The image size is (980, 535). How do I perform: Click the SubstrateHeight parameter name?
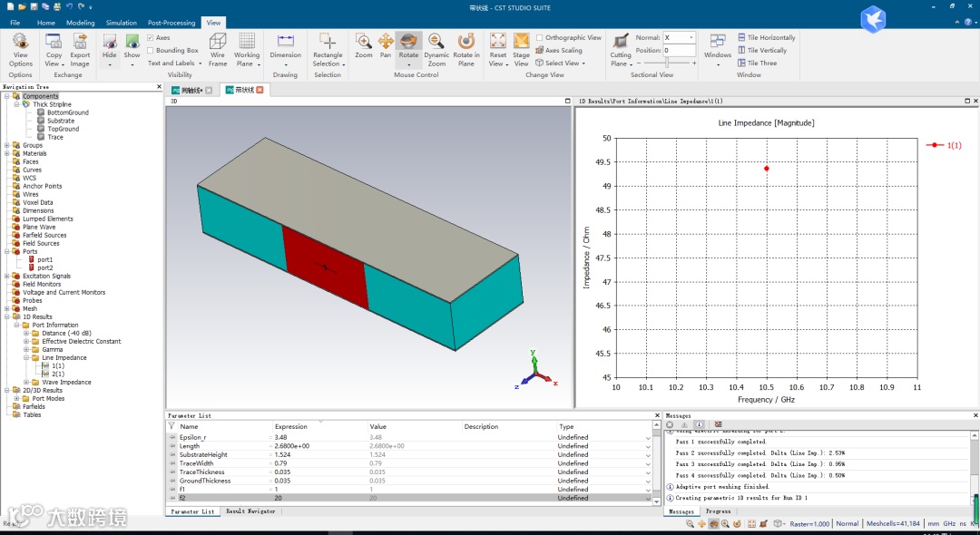coord(203,455)
